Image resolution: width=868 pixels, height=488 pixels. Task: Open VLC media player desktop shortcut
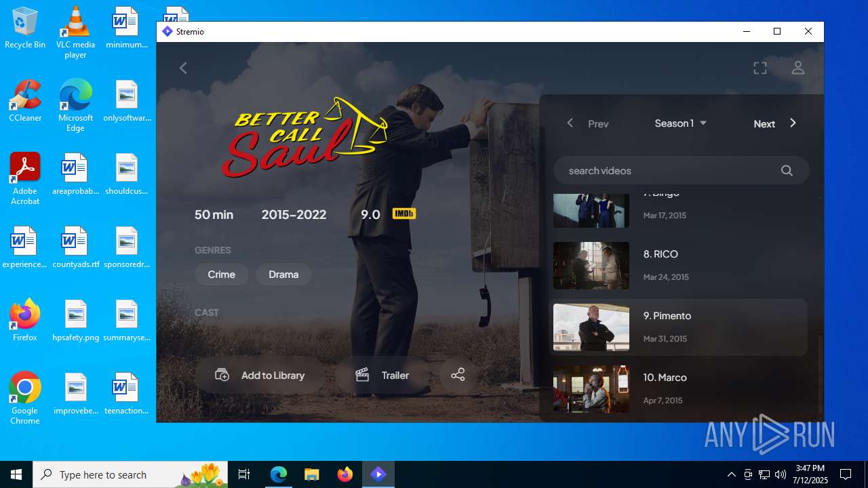pos(75,32)
